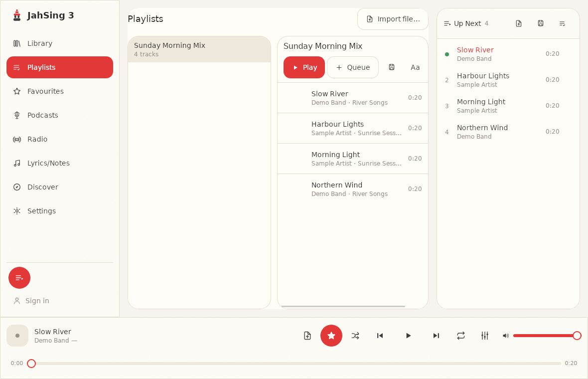This screenshot has width=588, height=379.
Task: Toggle favourite star for the current track
Action: tap(331, 336)
